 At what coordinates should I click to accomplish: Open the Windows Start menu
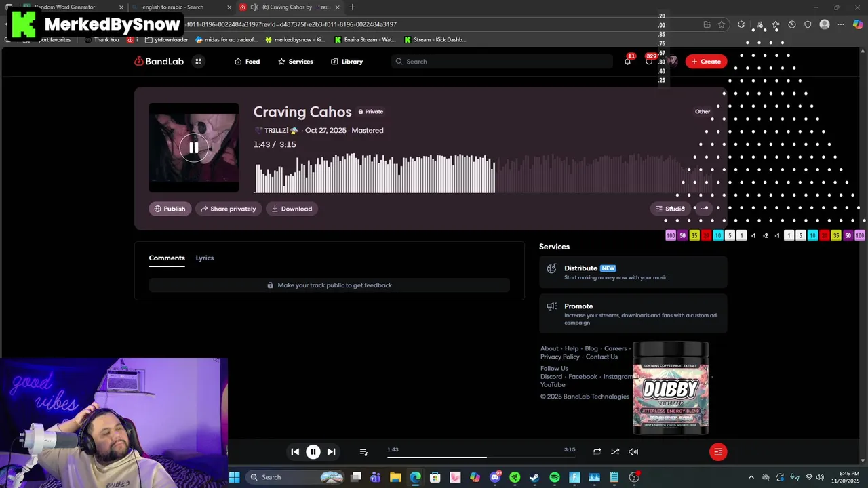[234, 477]
